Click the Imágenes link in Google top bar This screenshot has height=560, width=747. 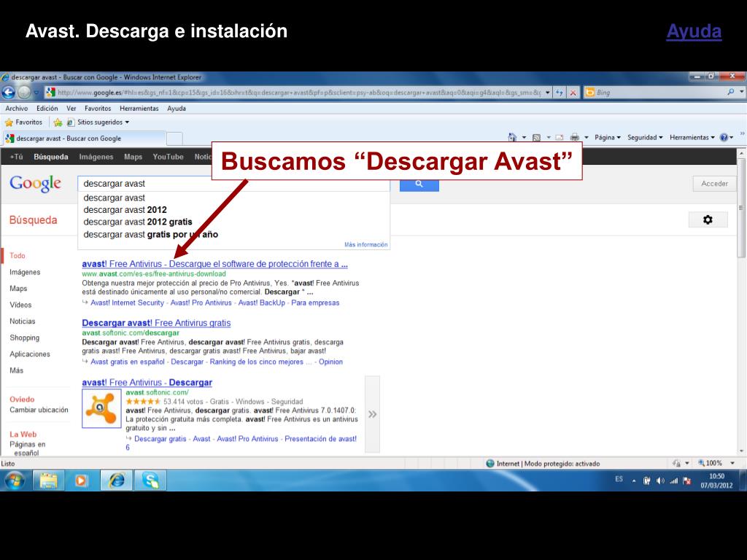pos(96,157)
